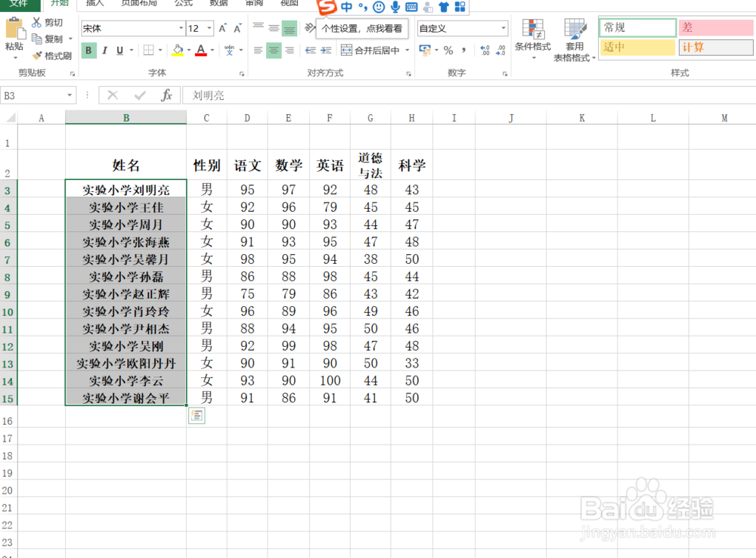Decrease indent icon
Image resolution: width=756 pixels, height=558 pixels.
point(311,50)
